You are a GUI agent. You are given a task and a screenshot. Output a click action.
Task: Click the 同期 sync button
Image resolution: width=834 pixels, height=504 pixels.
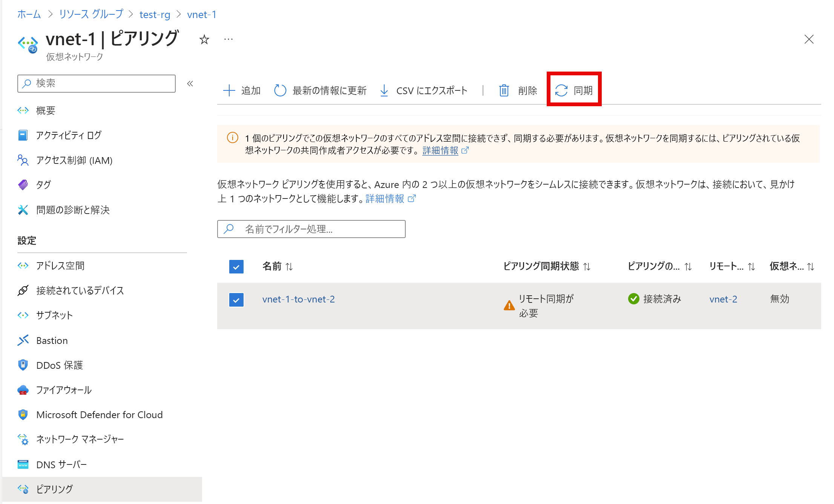click(x=574, y=90)
